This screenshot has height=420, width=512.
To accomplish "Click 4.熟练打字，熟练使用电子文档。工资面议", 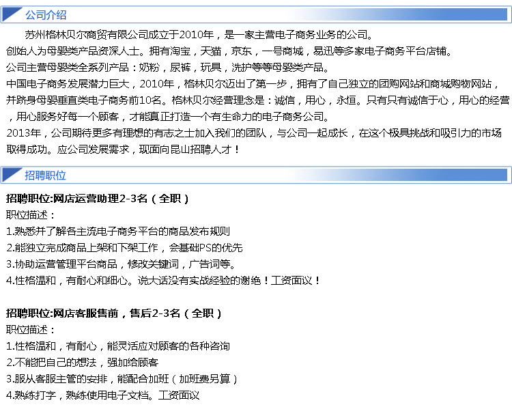I will tap(103, 395).
